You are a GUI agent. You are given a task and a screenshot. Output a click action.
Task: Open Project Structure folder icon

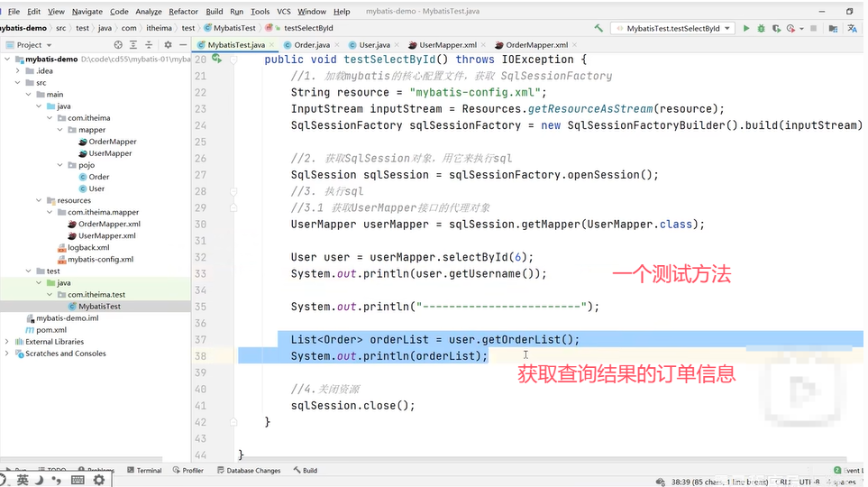click(x=833, y=28)
